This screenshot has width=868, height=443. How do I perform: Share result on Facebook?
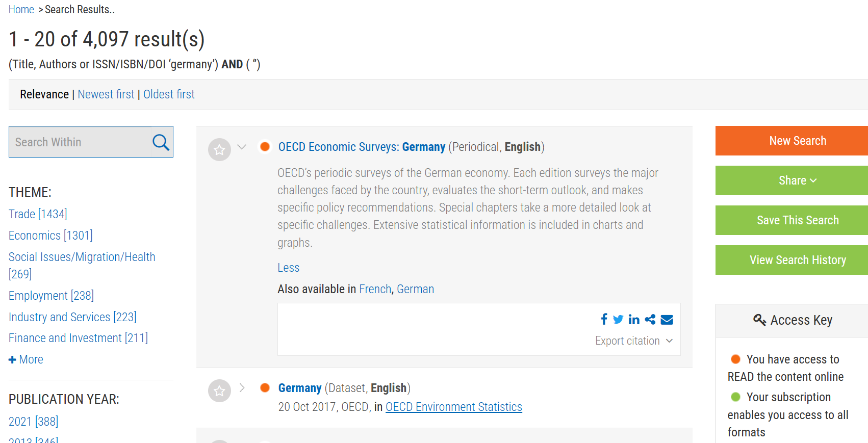coord(604,319)
